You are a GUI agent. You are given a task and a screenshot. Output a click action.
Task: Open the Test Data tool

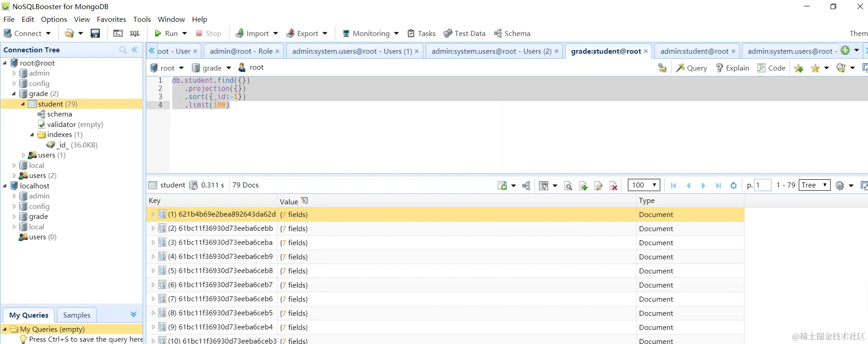464,33
